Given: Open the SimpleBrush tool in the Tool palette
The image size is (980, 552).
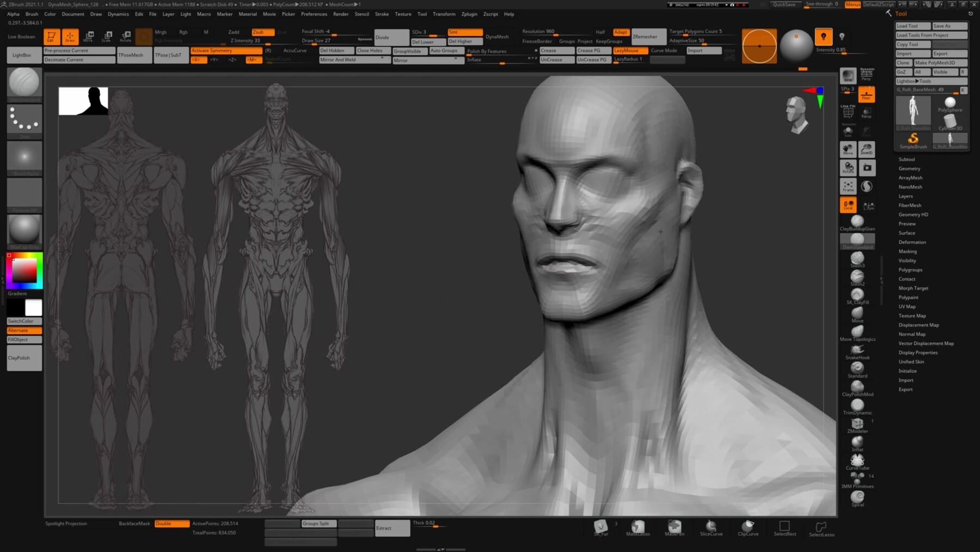Looking at the screenshot, I should coord(913,138).
